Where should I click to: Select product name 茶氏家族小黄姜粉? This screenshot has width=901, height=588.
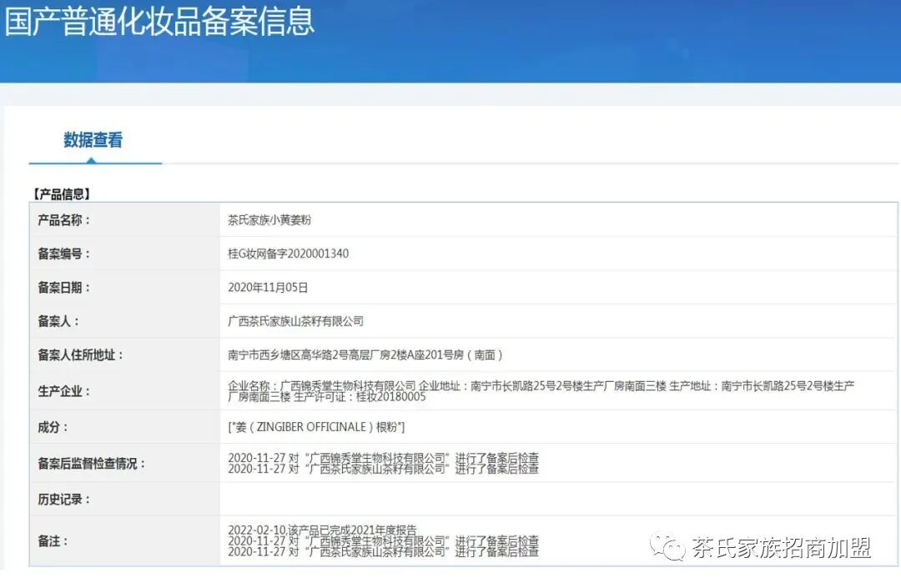click(x=269, y=220)
